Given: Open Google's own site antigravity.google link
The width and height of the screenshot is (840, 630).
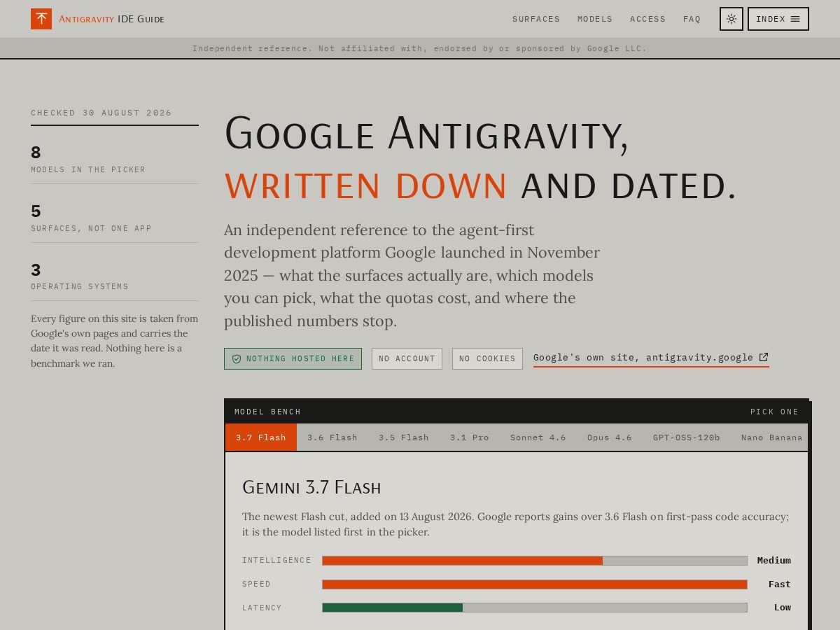Looking at the screenshot, I should pyautogui.click(x=651, y=358).
